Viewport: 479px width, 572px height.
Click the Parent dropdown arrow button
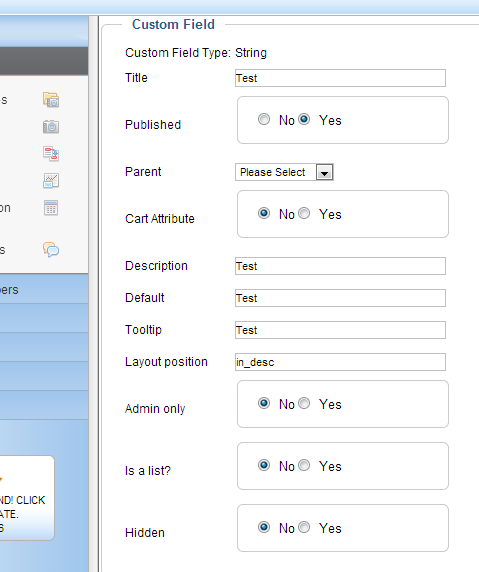325,172
